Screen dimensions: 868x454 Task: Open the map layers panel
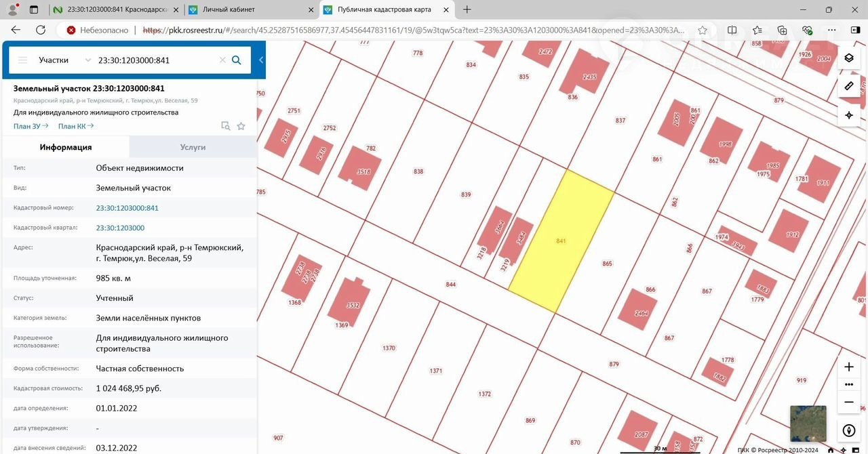click(848, 58)
